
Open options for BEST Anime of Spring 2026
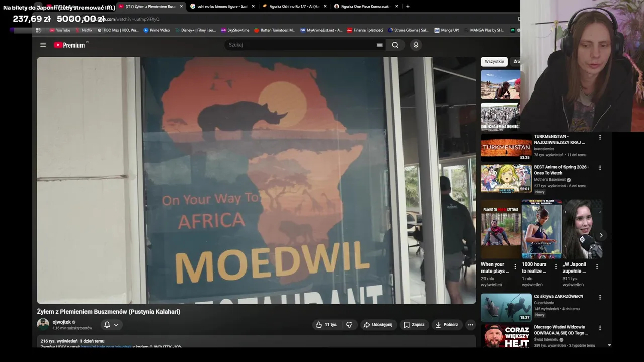coord(600,168)
